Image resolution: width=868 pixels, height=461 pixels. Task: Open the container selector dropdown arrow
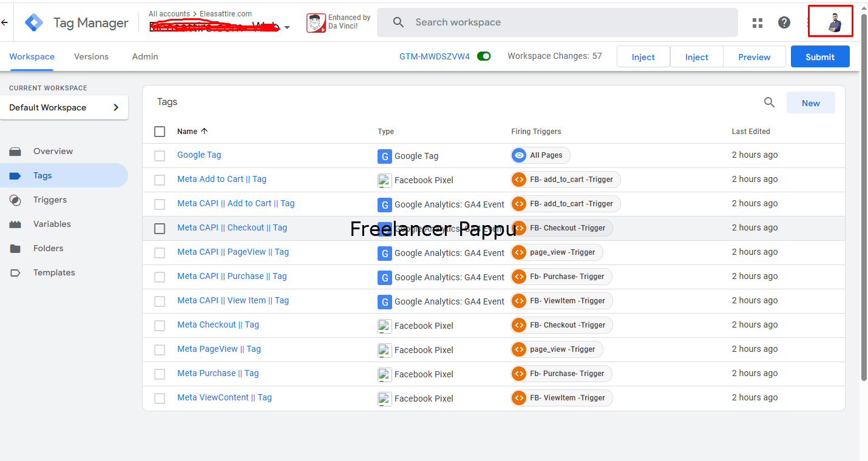(x=287, y=27)
